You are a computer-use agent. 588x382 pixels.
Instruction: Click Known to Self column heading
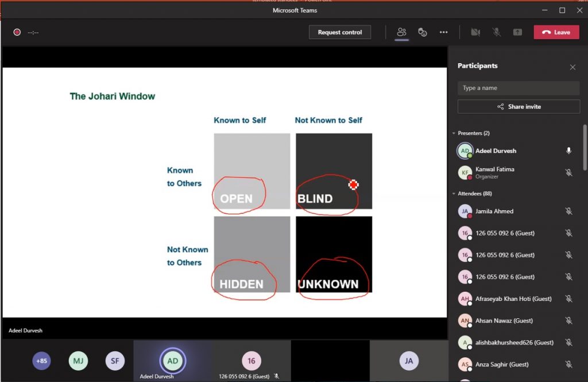pyautogui.click(x=240, y=120)
